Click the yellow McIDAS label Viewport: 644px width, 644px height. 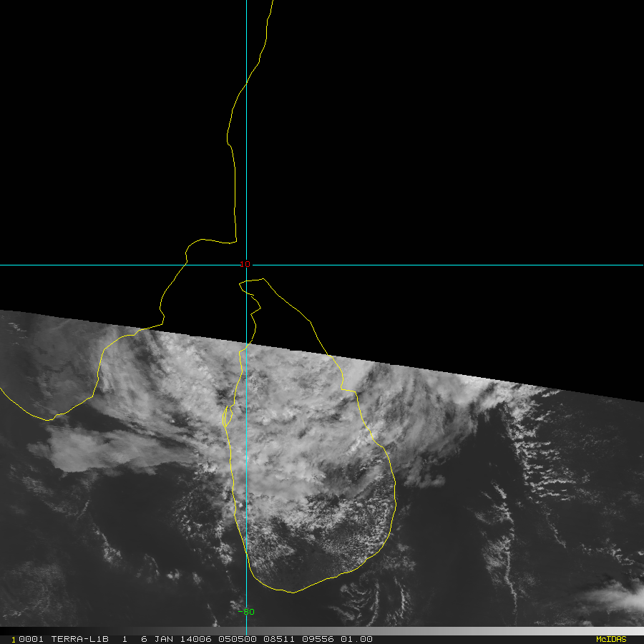(610, 639)
